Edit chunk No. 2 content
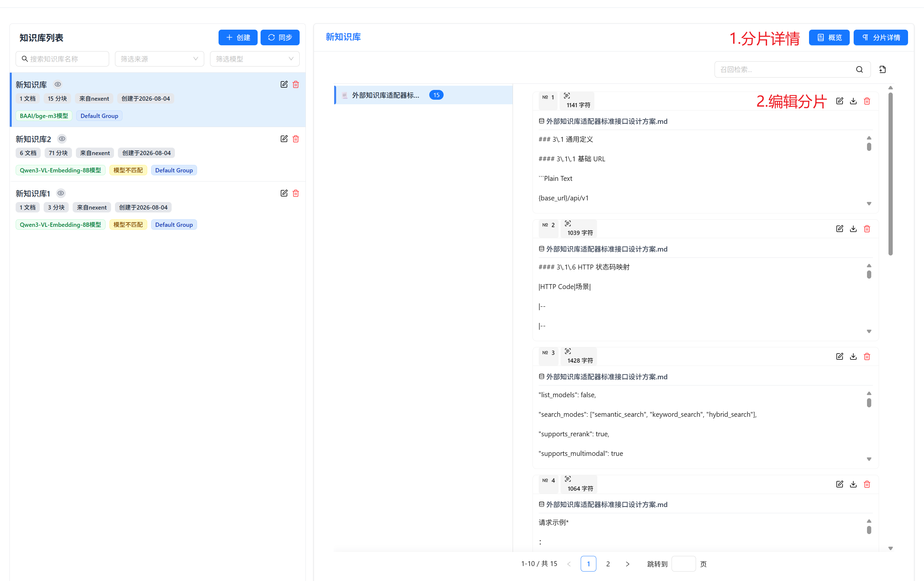 tap(840, 229)
